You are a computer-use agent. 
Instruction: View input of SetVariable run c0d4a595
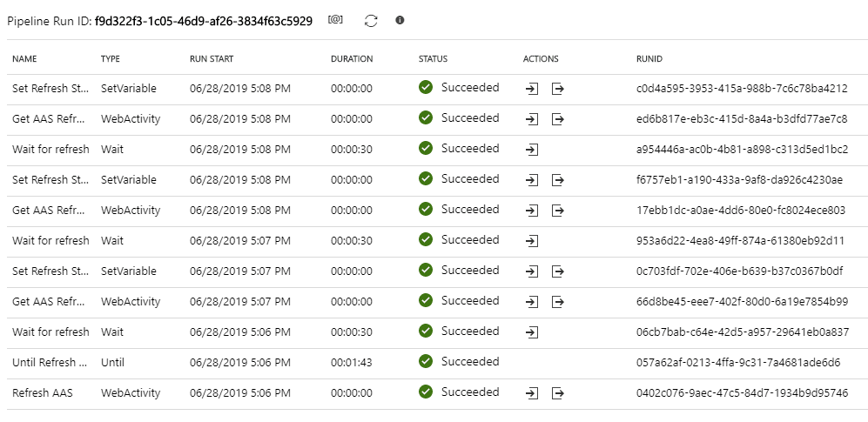coord(532,89)
